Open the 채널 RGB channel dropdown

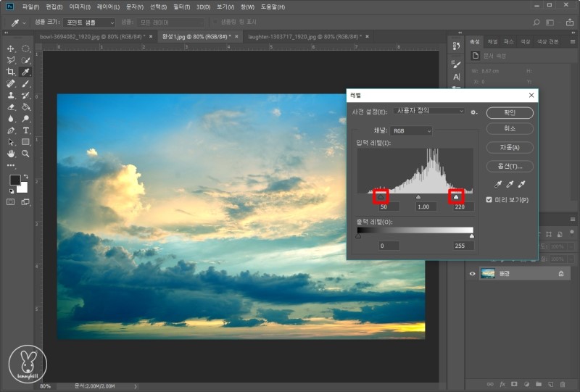pos(411,131)
